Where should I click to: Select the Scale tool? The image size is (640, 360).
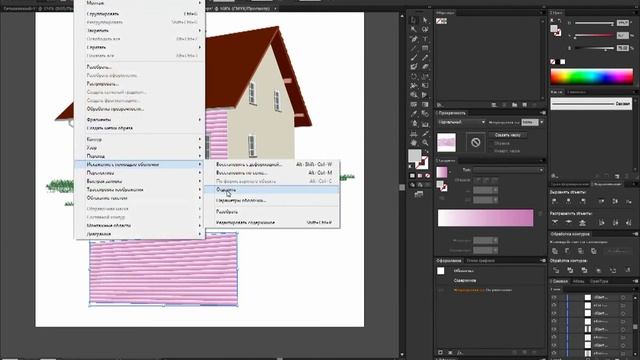coord(425,76)
